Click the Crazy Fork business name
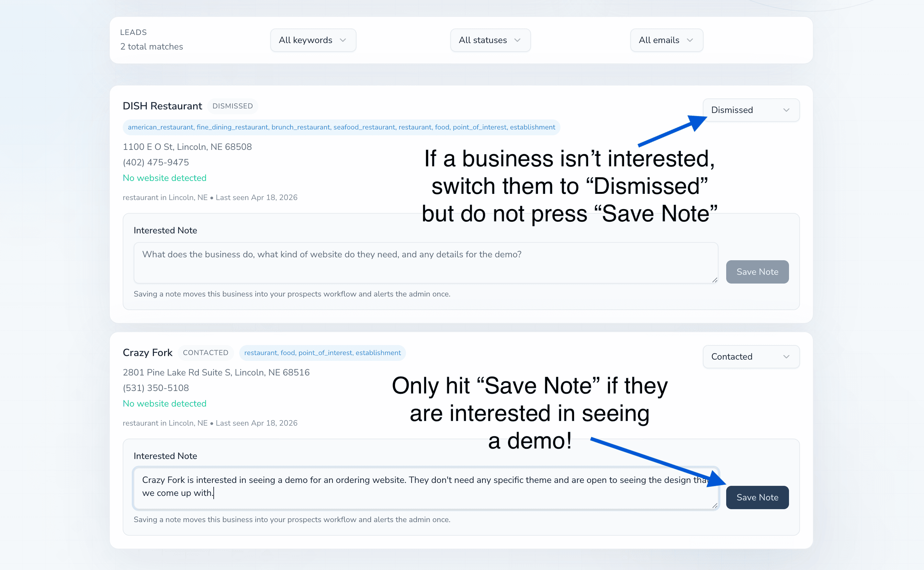This screenshot has width=924, height=570. [147, 352]
